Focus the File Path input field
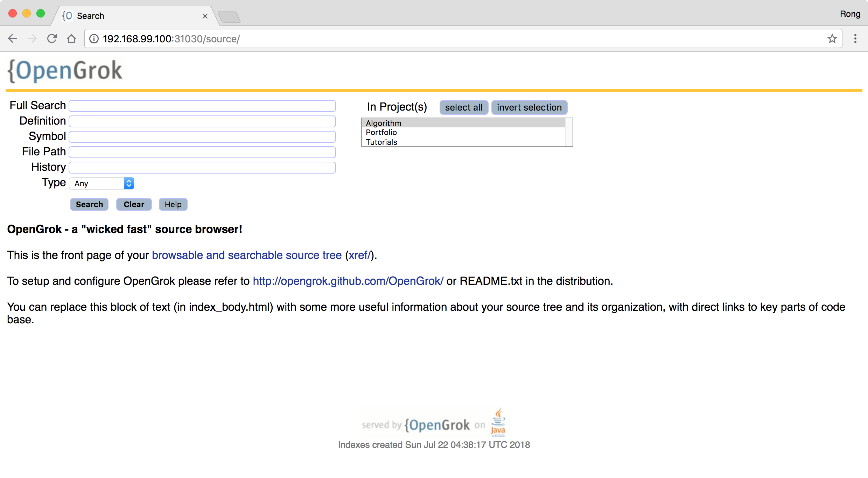The image size is (868, 478). tap(202, 152)
